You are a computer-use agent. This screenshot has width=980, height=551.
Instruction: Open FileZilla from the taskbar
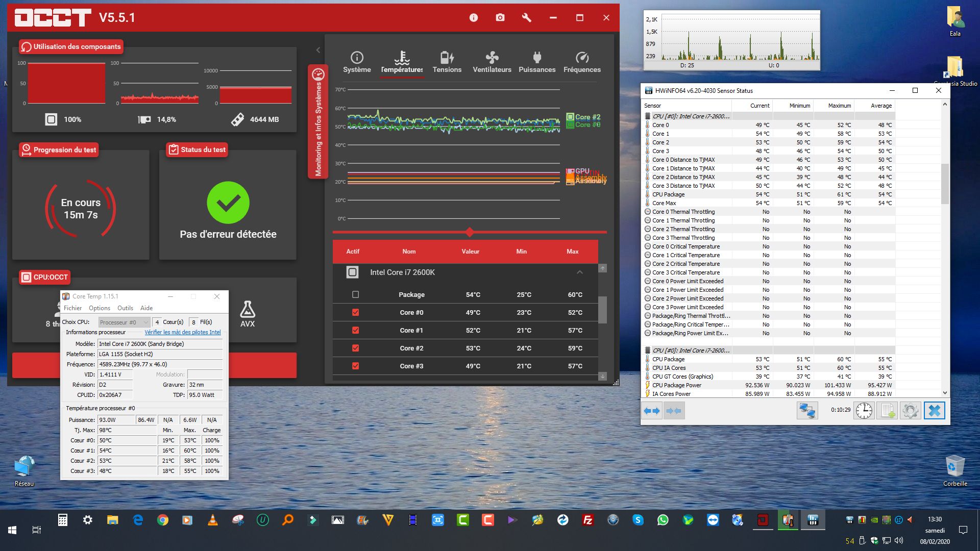[x=587, y=520]
